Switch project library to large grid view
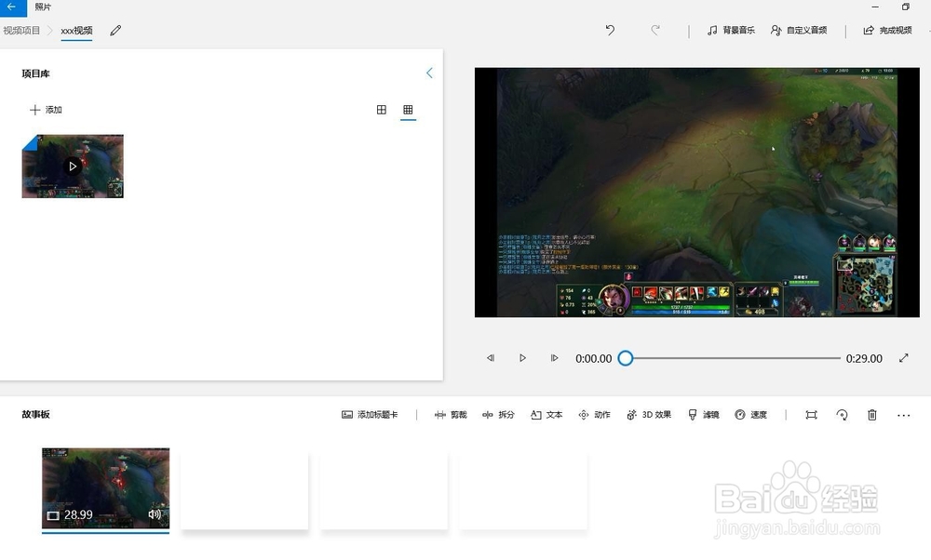This screenshot has height=560, width=931. point(382,109)
